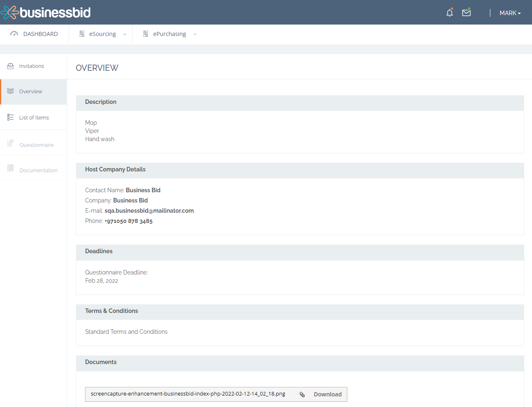Expand the ePurchasing dropdown arrow

click(x=195, y=34)
